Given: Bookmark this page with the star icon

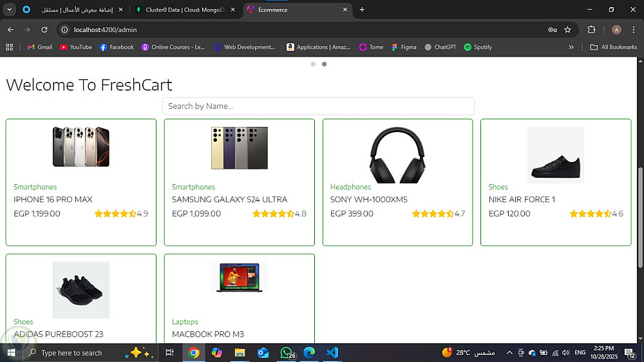Looking at the screenshot, I should coord(567,30).
